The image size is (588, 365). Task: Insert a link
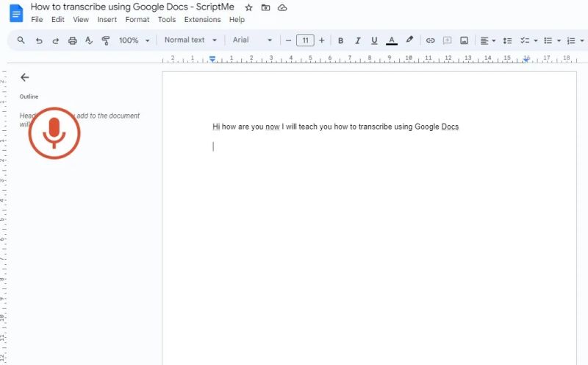click(x=430, y=40)
